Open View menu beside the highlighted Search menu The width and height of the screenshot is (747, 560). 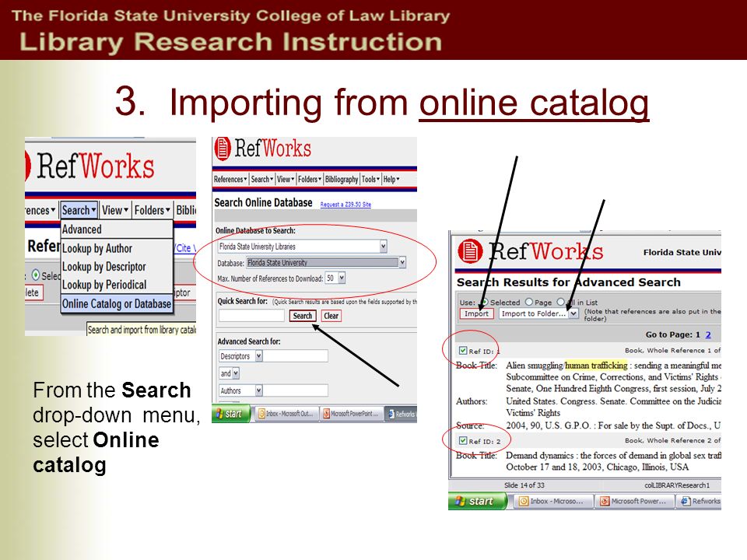tap(115, 210)
